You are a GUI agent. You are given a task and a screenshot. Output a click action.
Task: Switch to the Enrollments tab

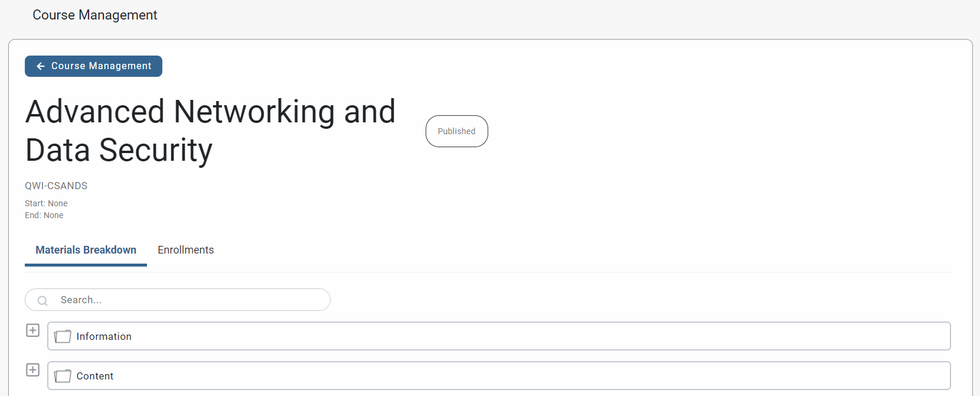(185, 250)
